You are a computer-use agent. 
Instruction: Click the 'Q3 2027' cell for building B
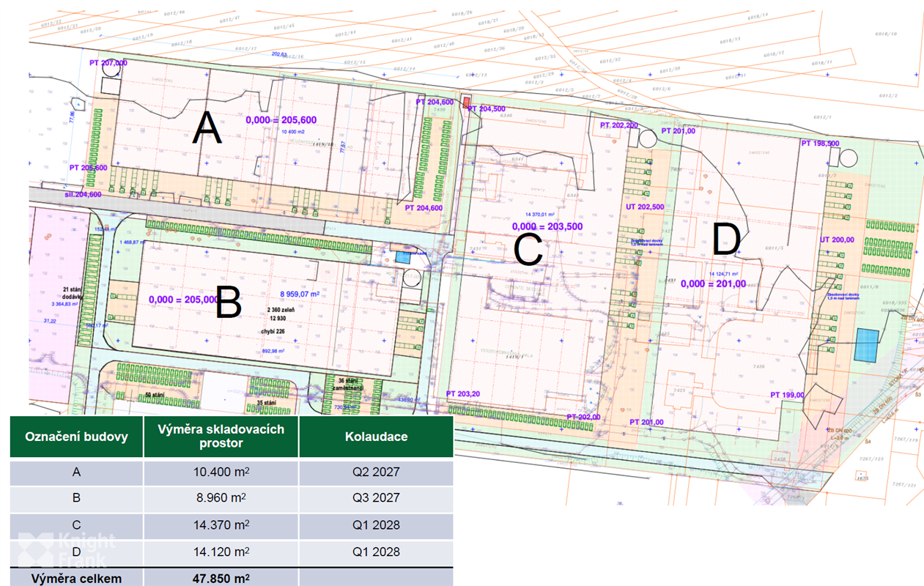pos(376,498)
